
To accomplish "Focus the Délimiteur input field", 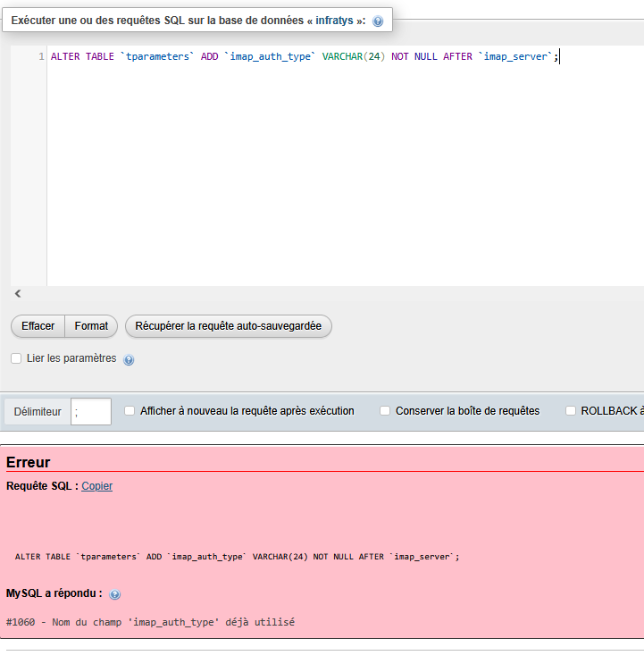I will [91, 412].
